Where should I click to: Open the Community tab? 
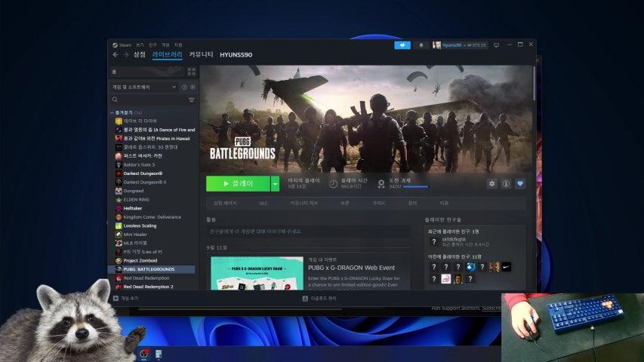coord(202,54)
